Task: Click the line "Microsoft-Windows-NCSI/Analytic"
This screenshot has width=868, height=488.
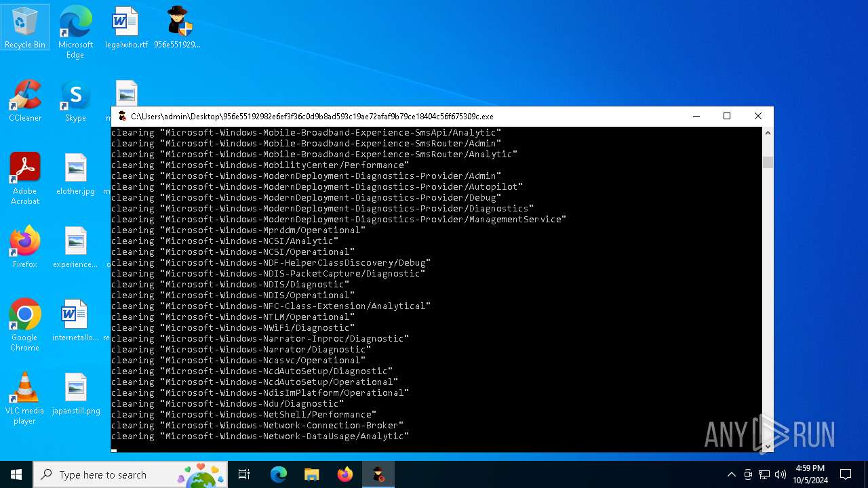Action: (x=224, y=241)
